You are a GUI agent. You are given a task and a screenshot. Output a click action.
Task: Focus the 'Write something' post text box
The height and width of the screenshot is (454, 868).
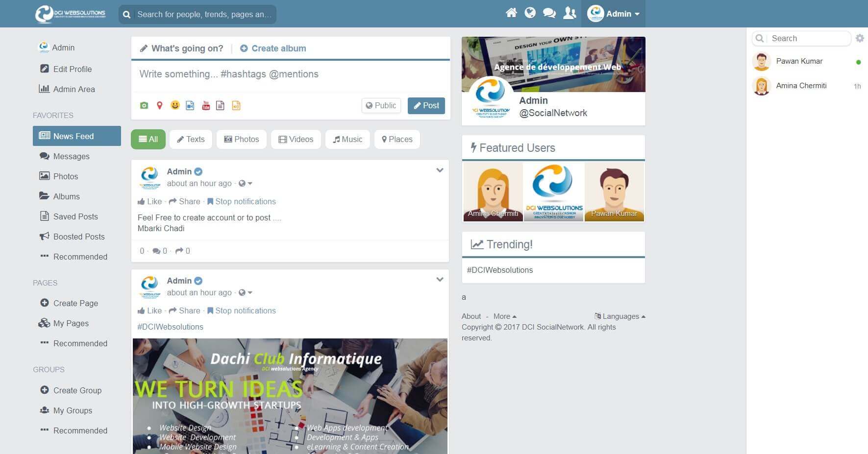pyautogui.click(x=291, y=74)
